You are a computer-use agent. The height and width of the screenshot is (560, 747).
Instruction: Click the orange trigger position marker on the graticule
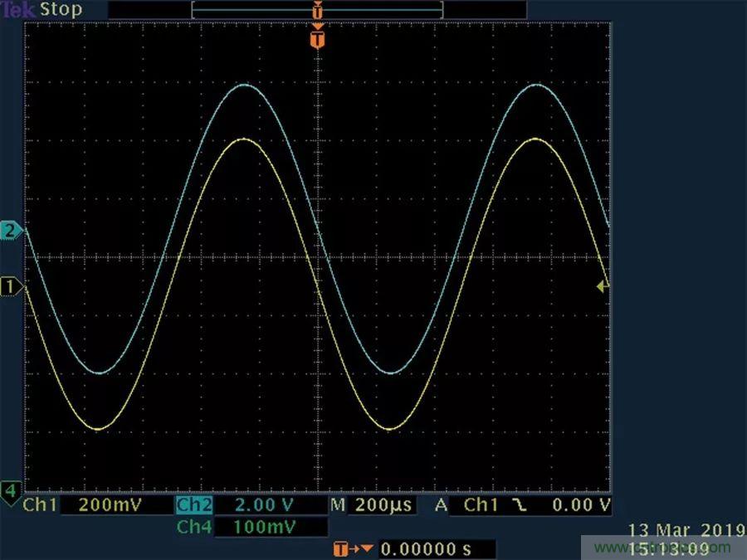(x=316, y=38)
